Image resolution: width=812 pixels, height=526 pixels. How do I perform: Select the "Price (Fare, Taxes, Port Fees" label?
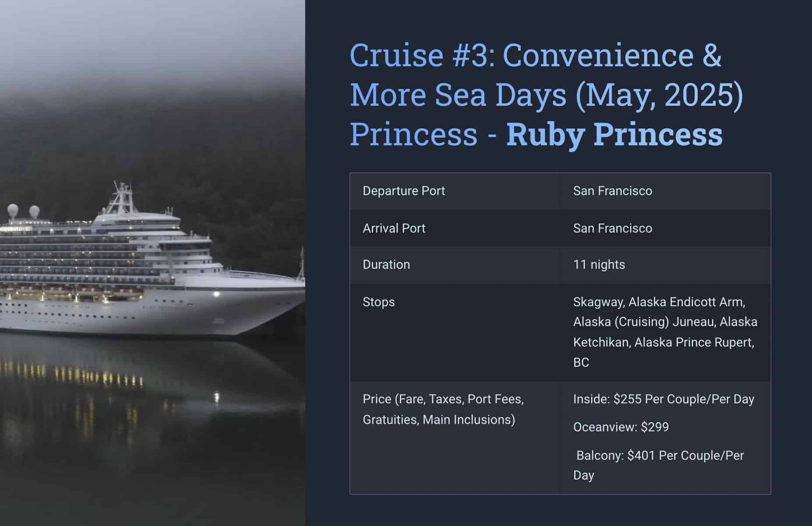[x=443, y=399]
